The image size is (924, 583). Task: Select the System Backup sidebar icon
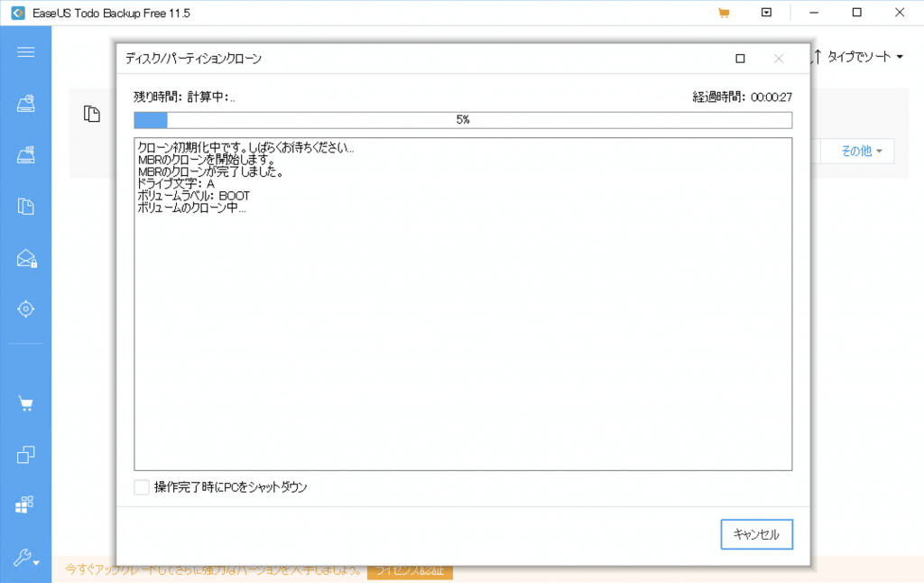pos(25,155)
